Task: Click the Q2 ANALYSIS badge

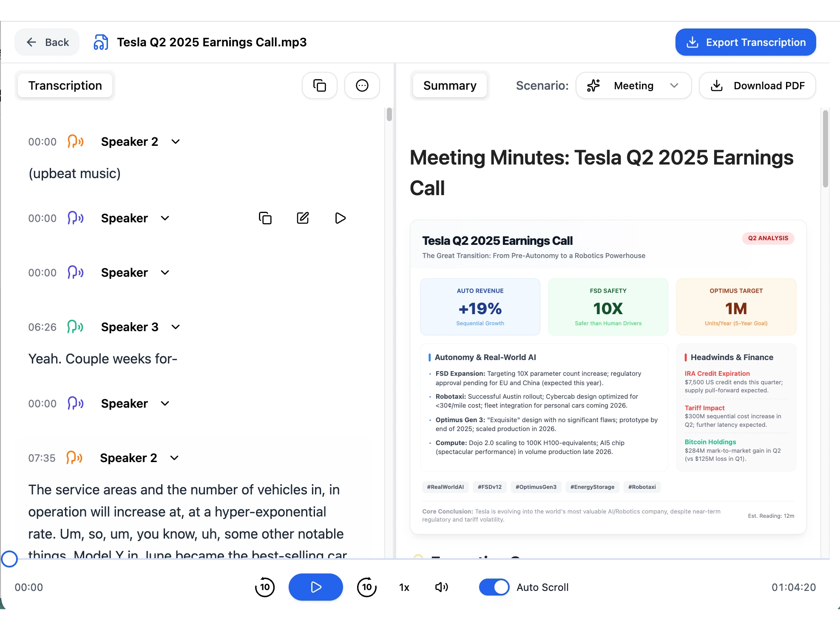Action: click(x=768, y=238)
